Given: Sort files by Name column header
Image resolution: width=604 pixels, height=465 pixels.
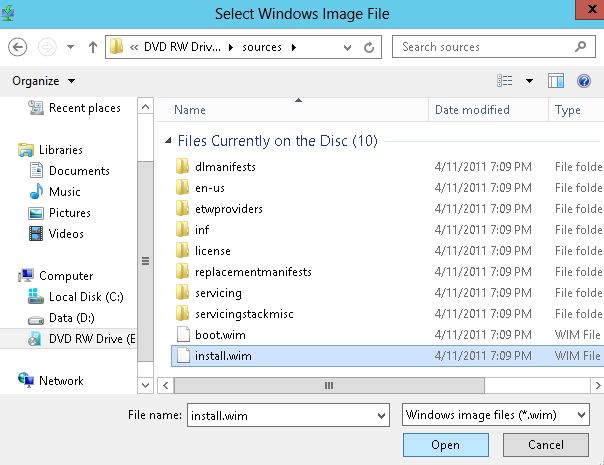Looking at the screenshot, I should click(x=190, y=110).
